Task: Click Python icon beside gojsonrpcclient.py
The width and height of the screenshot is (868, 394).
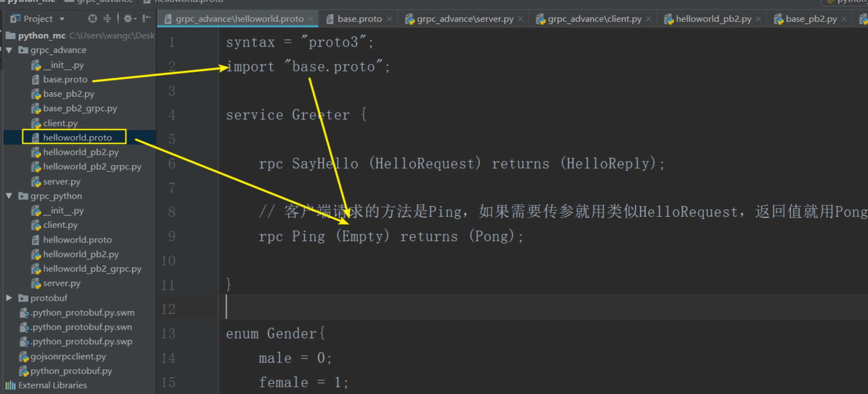Action: coord(24,357)
